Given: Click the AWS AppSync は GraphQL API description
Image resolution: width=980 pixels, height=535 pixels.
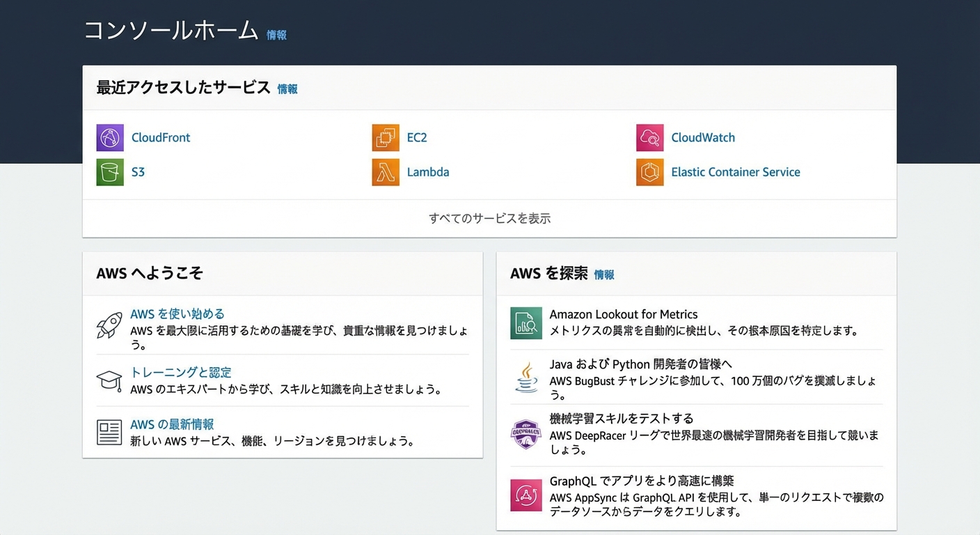Looking at the screenshot, I should point(717,504).
